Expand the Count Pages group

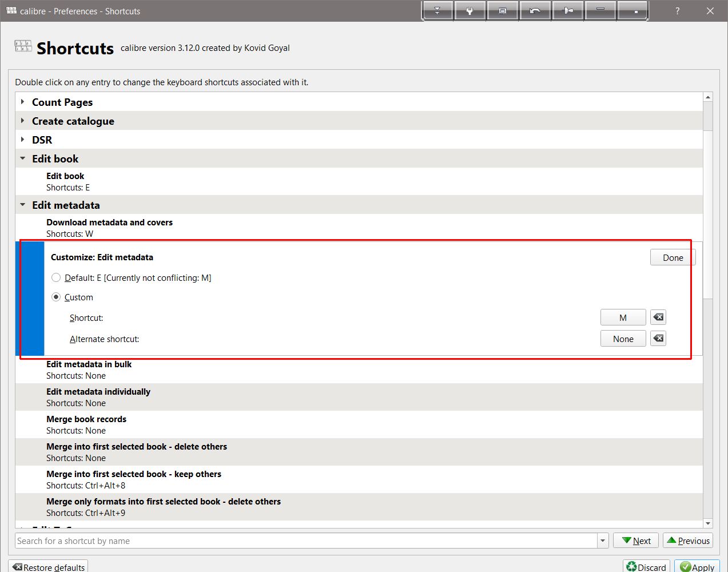[22, 102]
